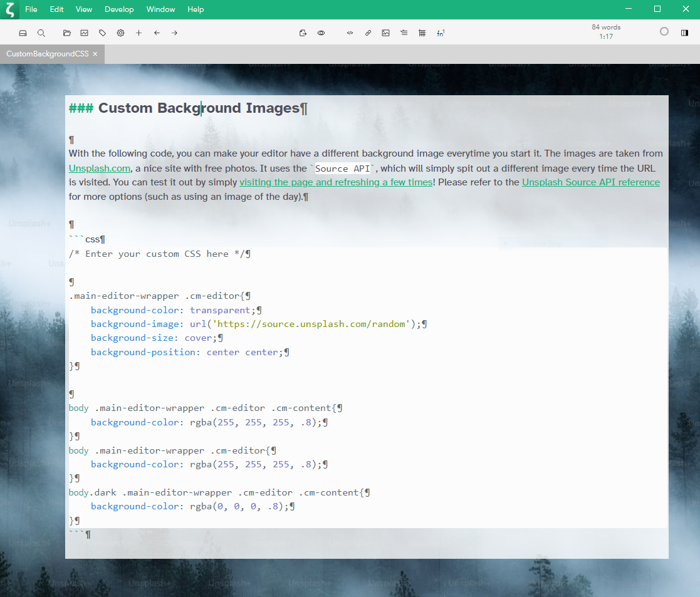Open 'visiting the page and refreshing' link

[336, 182]
